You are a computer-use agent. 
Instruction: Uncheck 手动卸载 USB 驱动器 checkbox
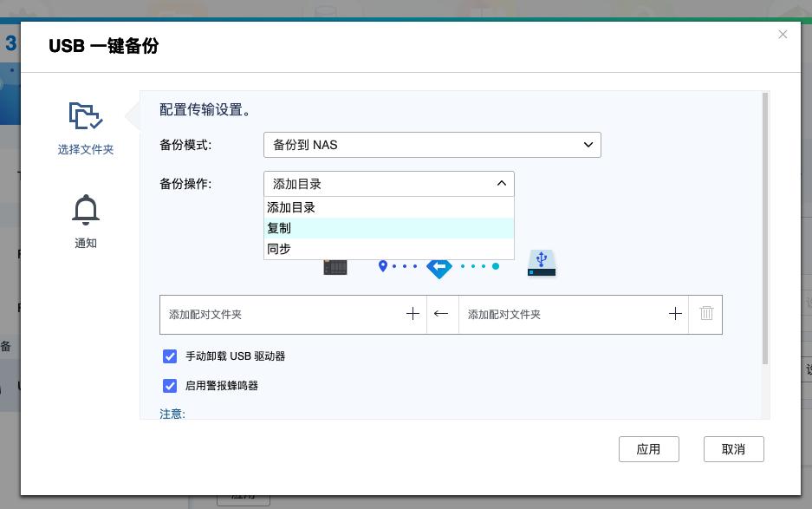click(170, 356)
